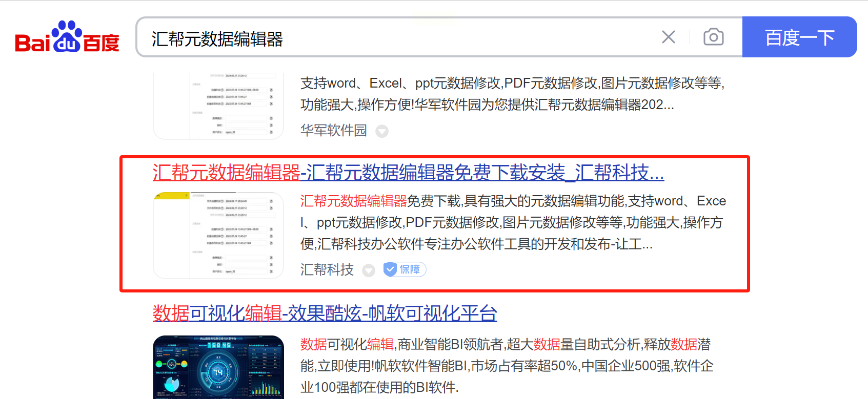Screen dimensions: 868x399
Task: Open image search via camera icon
Action: coord(714,37)
